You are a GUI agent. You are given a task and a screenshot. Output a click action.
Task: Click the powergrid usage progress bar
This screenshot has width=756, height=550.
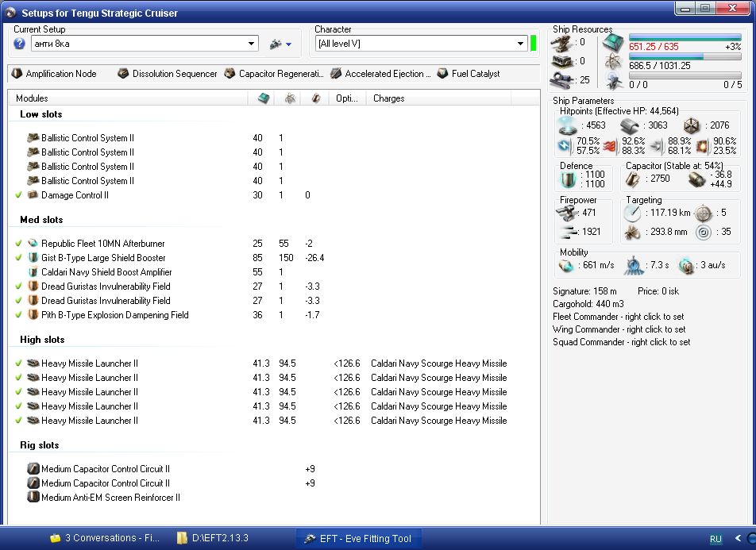(x=685, y=57)
